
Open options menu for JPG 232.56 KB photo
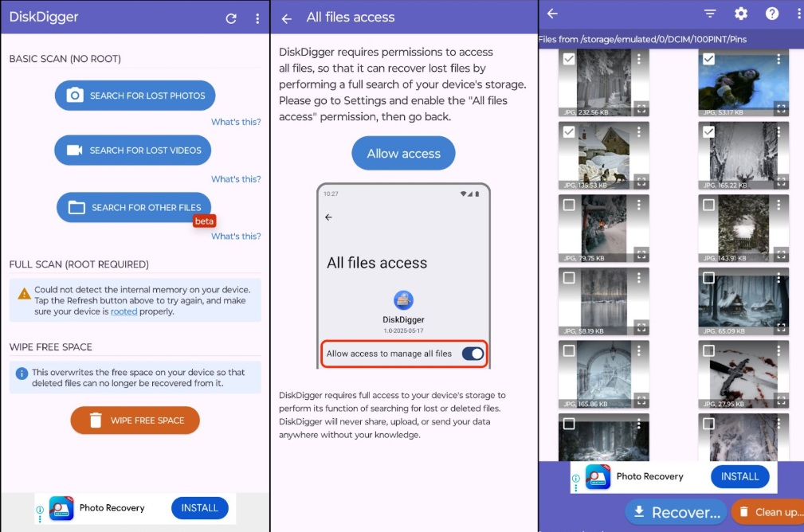point(639,59)
